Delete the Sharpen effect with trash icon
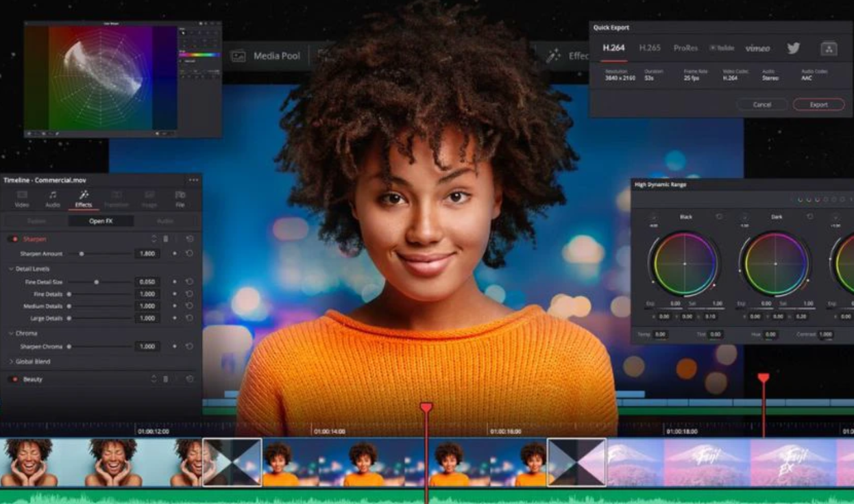 coord(165,239)
